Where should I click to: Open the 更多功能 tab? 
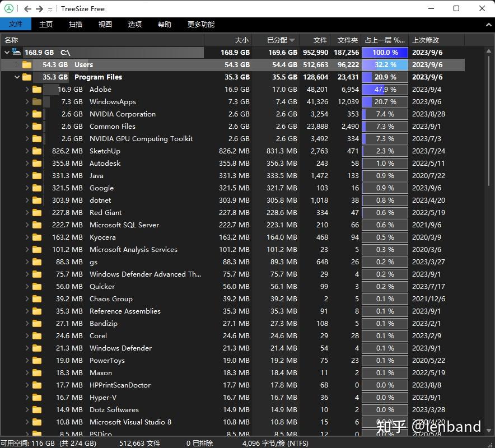[x=201, y=24]
